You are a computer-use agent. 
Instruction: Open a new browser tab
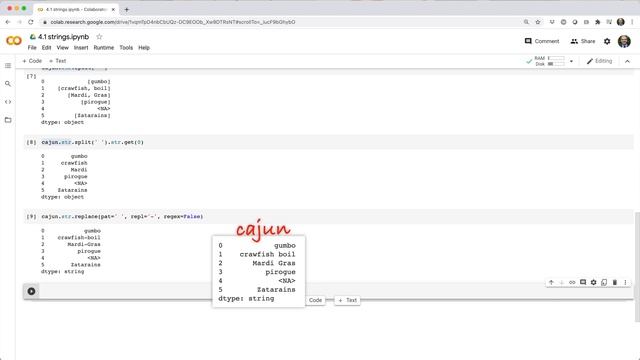click(x=127, y=9)
